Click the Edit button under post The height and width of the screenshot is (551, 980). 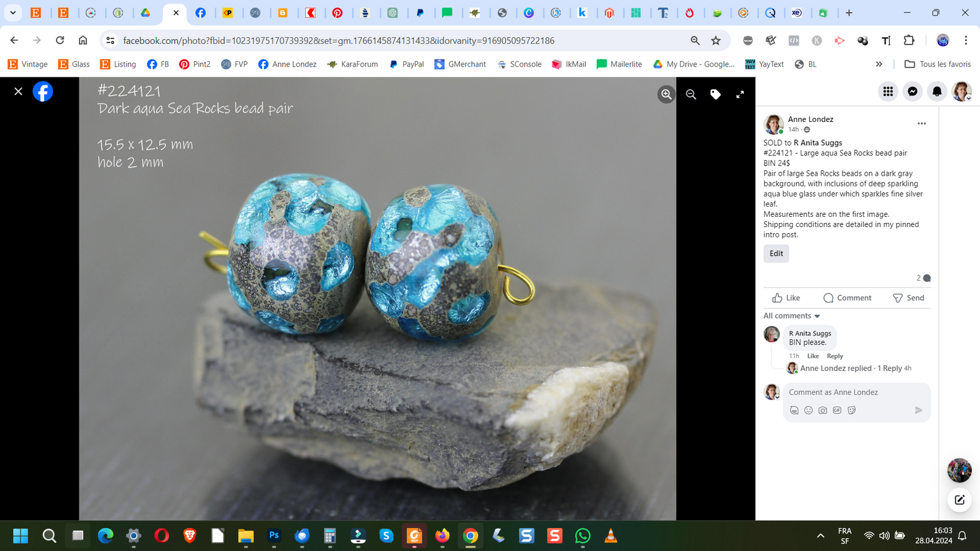776,253
